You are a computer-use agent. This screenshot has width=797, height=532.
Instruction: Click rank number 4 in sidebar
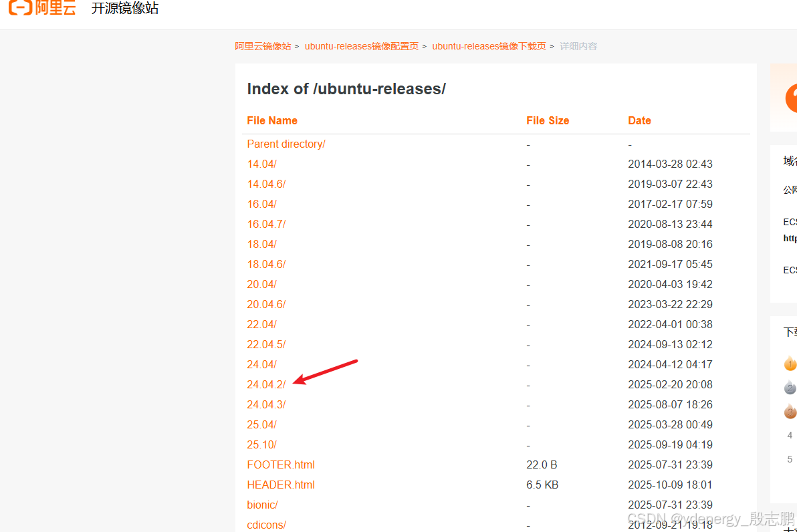point(790,435)
